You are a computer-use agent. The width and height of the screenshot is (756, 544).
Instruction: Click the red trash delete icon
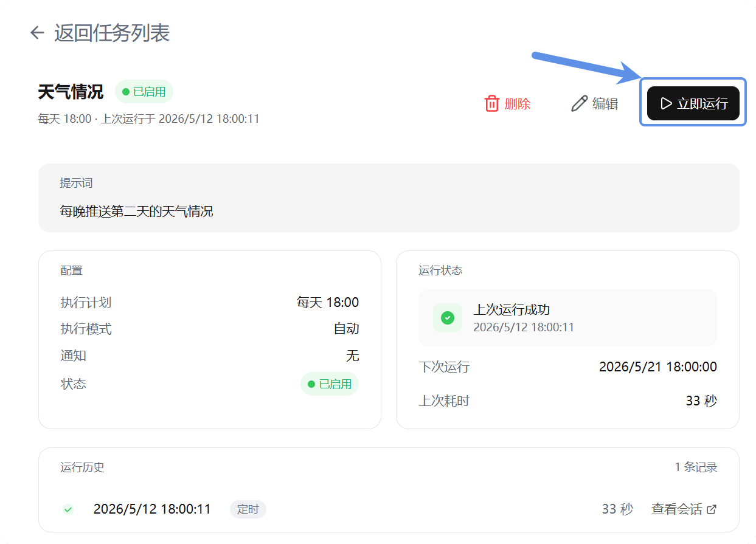point(491,103)
